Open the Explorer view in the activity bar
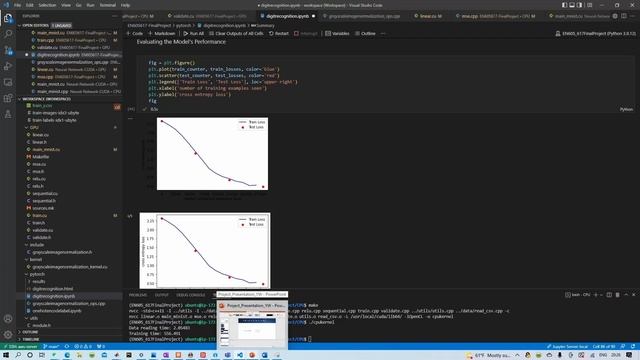Image resolution: width=640 pixels, height=360 pixels. [8, 18]
